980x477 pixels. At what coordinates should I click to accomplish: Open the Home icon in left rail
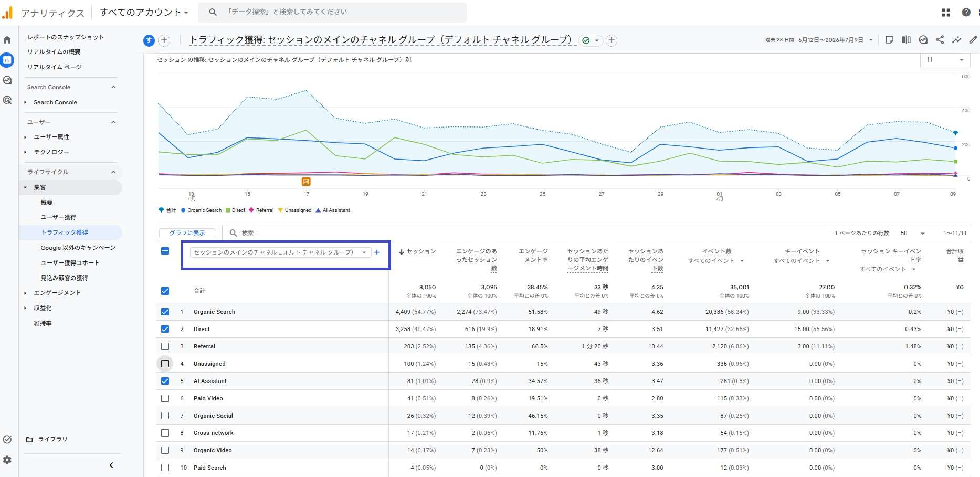(7, 40)
